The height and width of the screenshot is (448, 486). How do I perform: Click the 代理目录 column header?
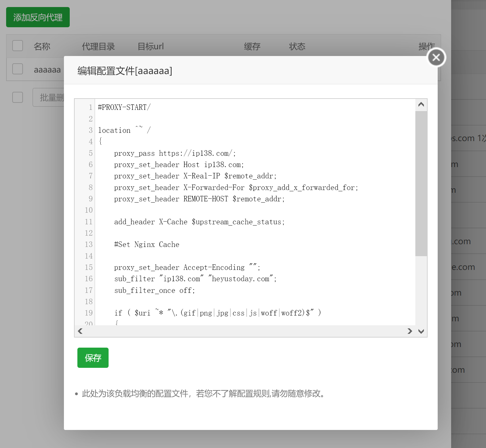point(98,46)
